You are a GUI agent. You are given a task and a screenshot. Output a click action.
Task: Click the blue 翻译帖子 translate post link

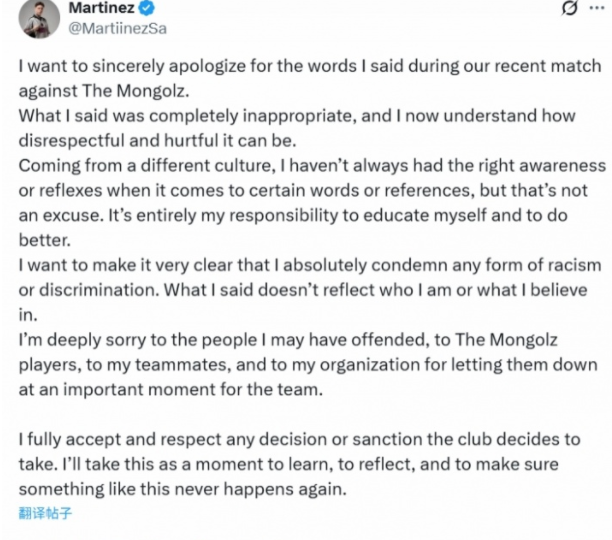point(45,514)
